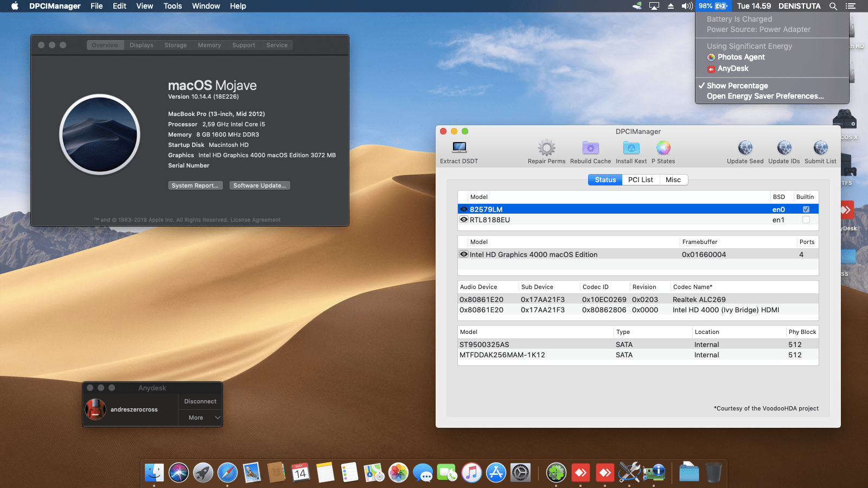The image size is (868, 488).
Task: Open System Preferences gear in Dock
Action: [520, 472]
